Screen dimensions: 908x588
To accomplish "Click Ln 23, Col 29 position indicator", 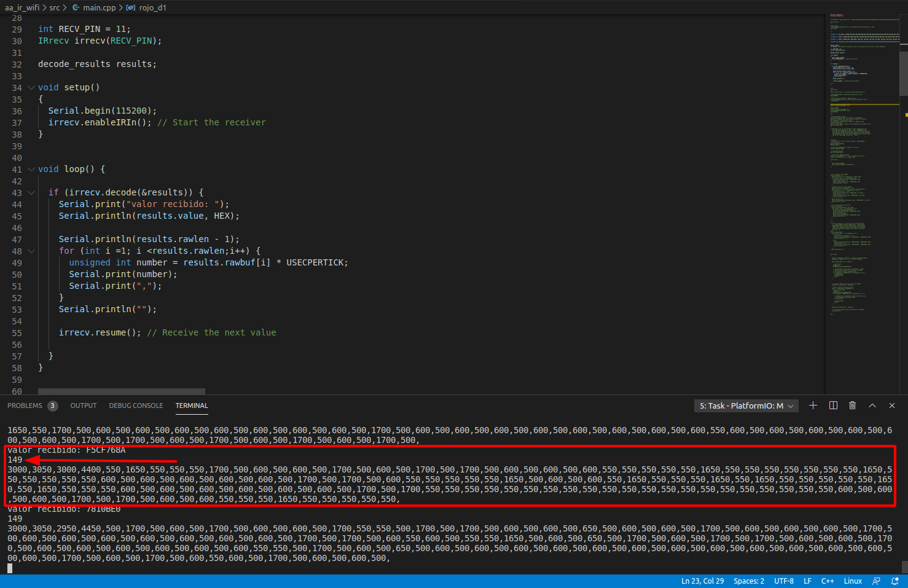I will [702, 581].
